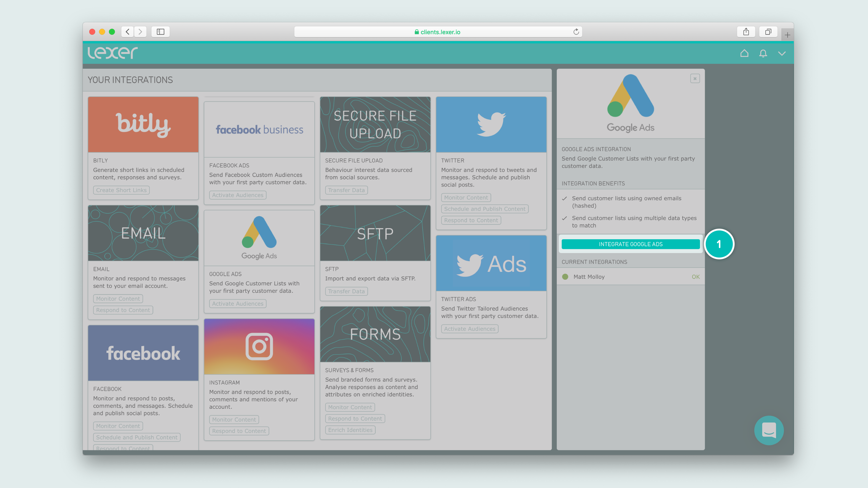This screenshot has width=868, height=488.
Task: Click Activate Audiences under Facebook Ads
Action: tap(238, 195)
